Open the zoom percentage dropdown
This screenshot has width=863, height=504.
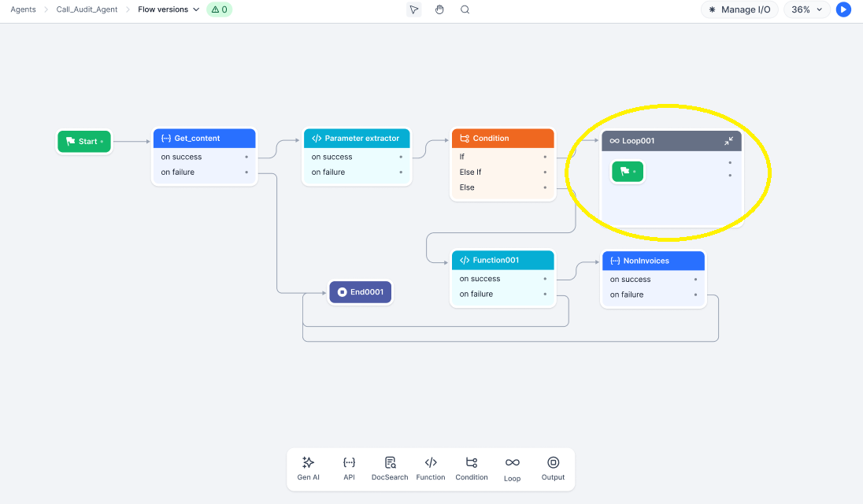[806, 9]
